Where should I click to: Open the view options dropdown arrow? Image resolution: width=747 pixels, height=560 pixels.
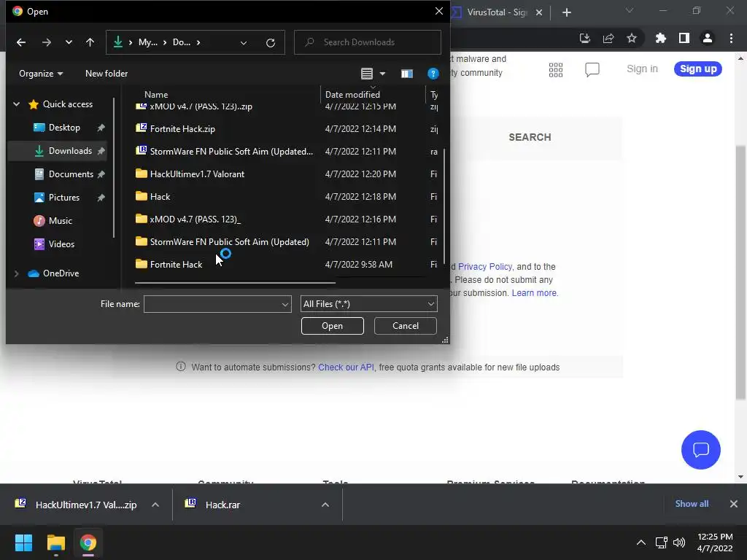382,74
